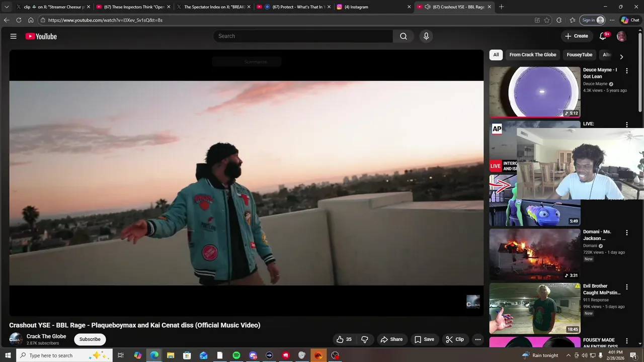Viewport: 644px width, 362px height.
Task: Open Rain tonight weather widget
Action: click(x=540, y=355)
